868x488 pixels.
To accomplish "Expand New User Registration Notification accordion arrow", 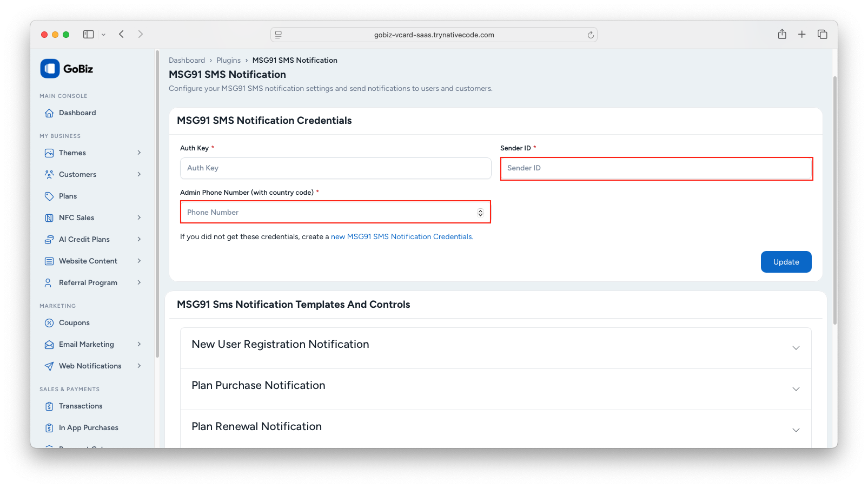I will [796, 348].
